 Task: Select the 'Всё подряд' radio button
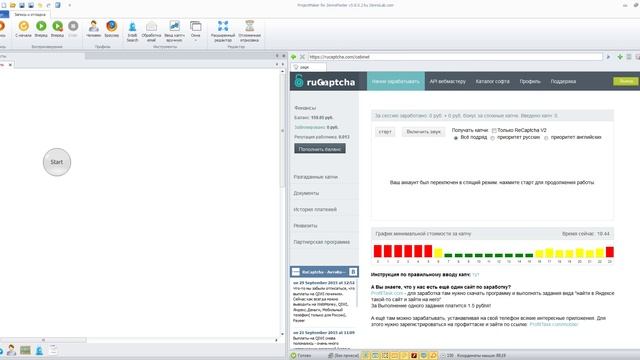click(x=456, y=138)
